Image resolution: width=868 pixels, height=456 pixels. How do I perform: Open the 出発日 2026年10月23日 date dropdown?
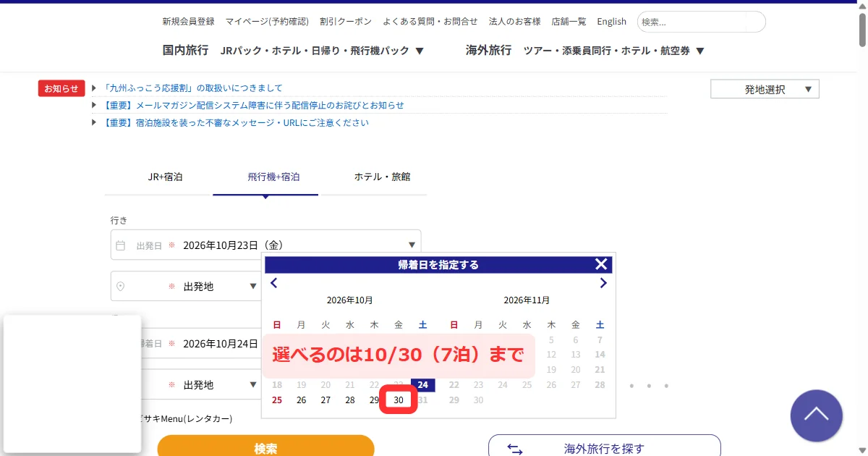click(265, 245)
